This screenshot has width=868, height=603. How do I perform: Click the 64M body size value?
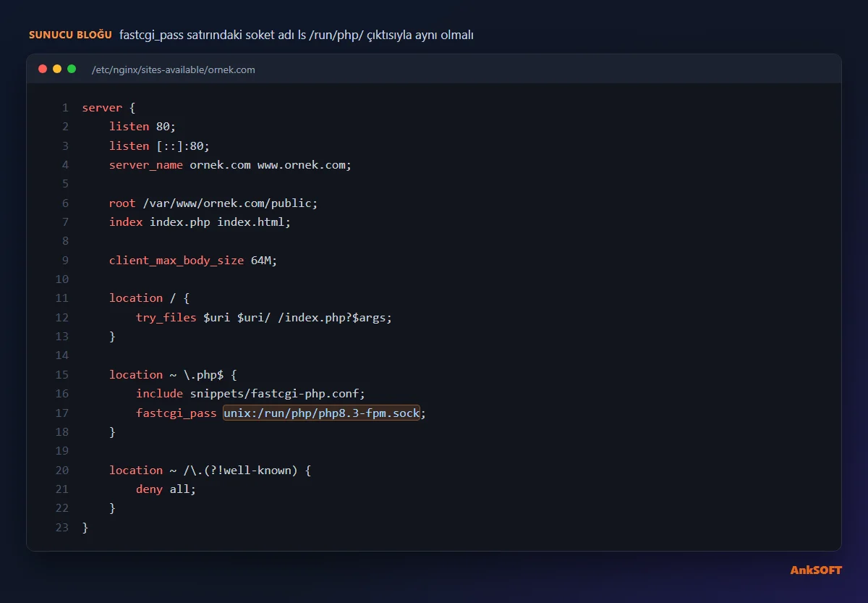(x=264, y=261)
